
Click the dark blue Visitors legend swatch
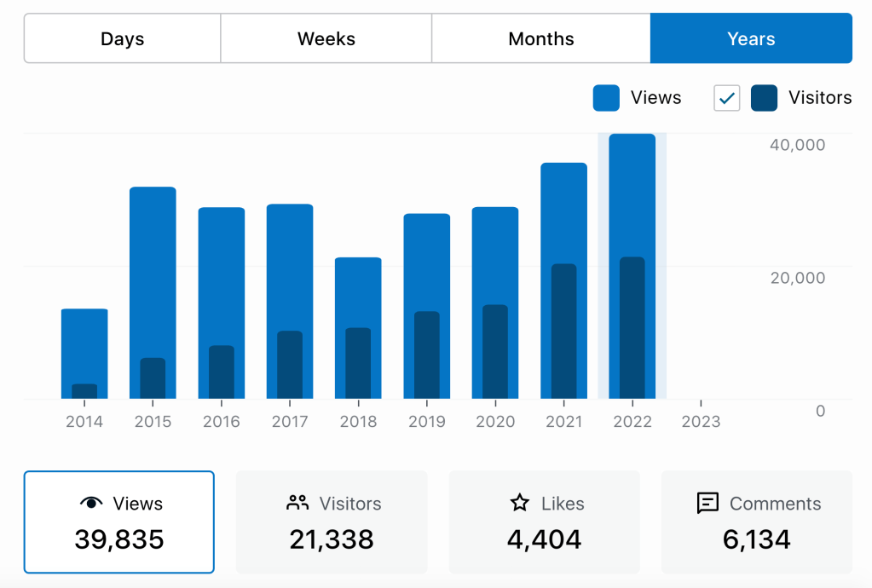point(764,98)
